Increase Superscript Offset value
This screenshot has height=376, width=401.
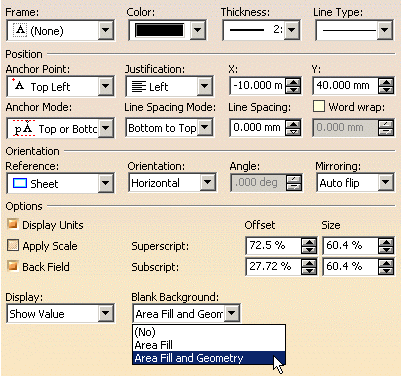click(x=309, y=242)
